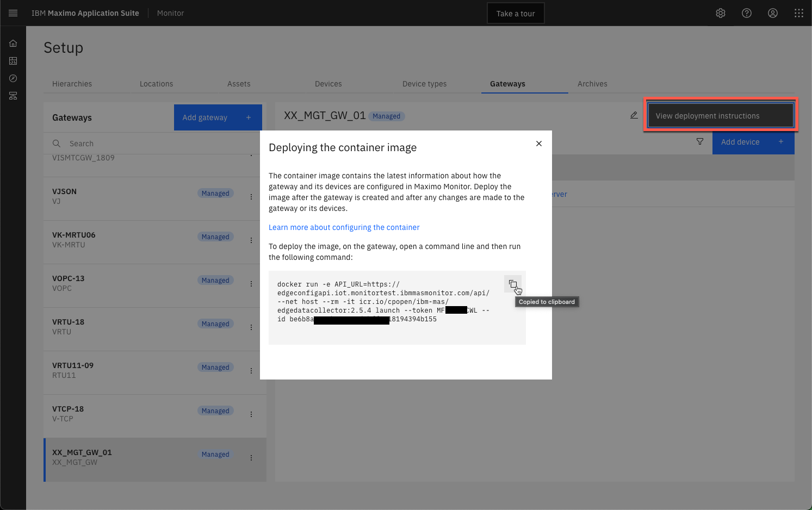
Task: Switch to the Locations tab
Action: click(x=156, y=84)
